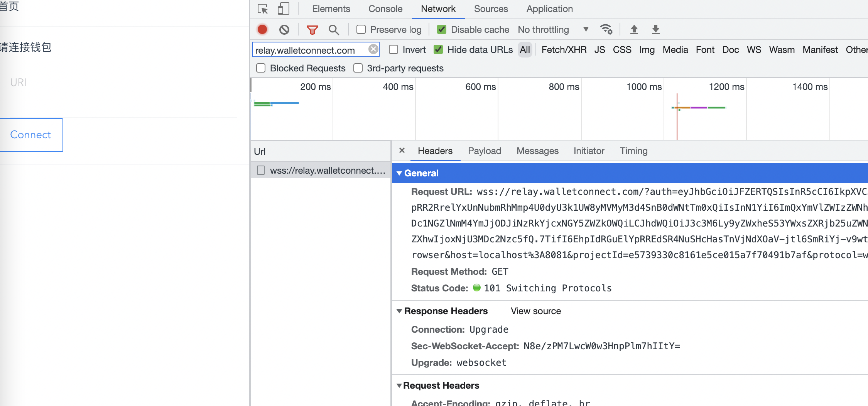Enable Preserve log checkbox
868x406 pixels.
361,29
